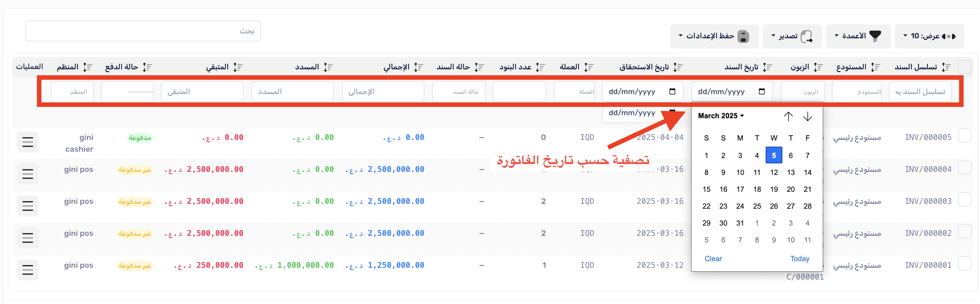This screenshot has width=980, height=304.
Task: Tick the checkbox for invoice INV/000003
Action: click(x=964, y=200)
